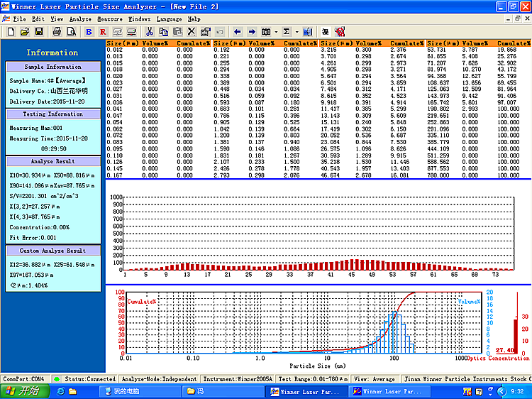Image resolution: width=532 pixels, height=399 pixels.
Task: Open the Measure menu
Action: [x=109, y=19]
